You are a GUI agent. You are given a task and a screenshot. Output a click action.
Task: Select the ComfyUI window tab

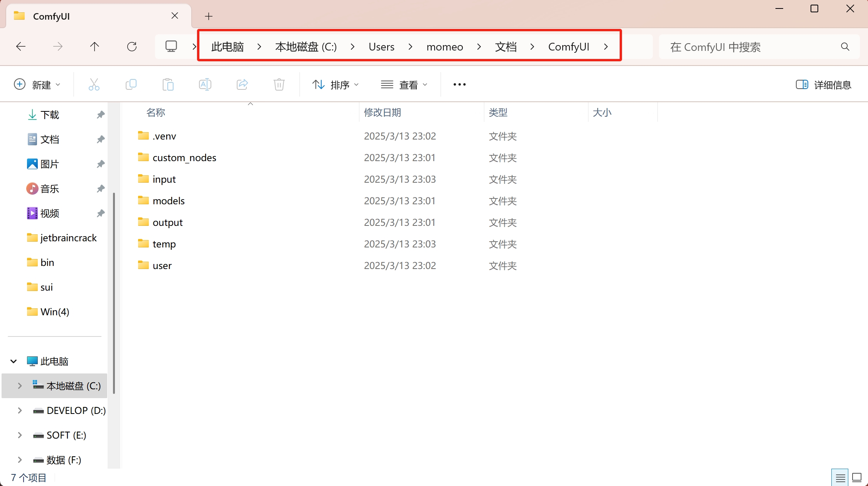(99, 16)
